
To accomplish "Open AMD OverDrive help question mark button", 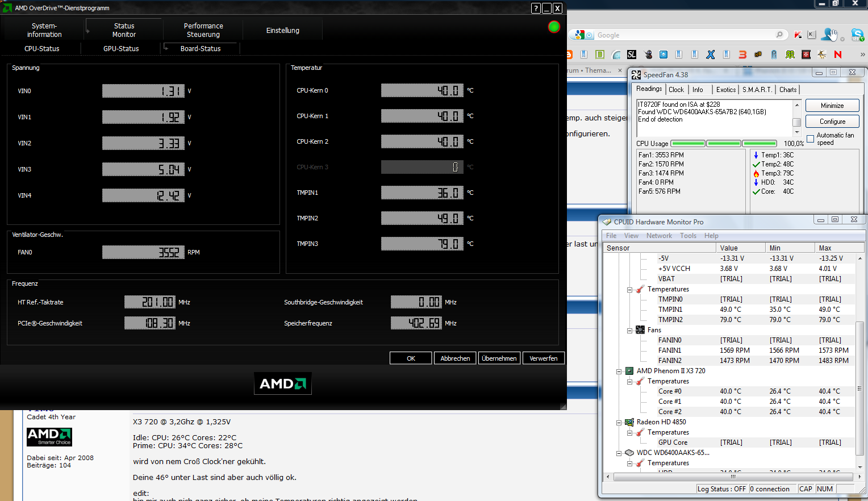I will pyautogui.click(x=536, y=8).
